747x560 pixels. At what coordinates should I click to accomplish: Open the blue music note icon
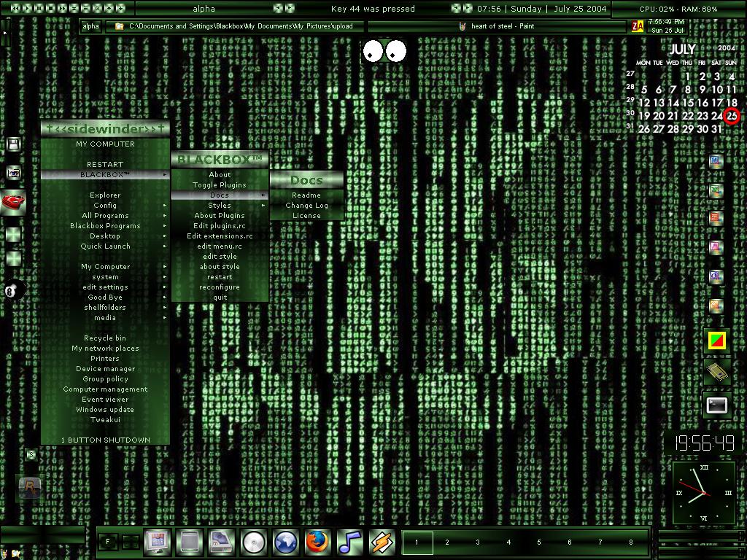coord(350,542)
